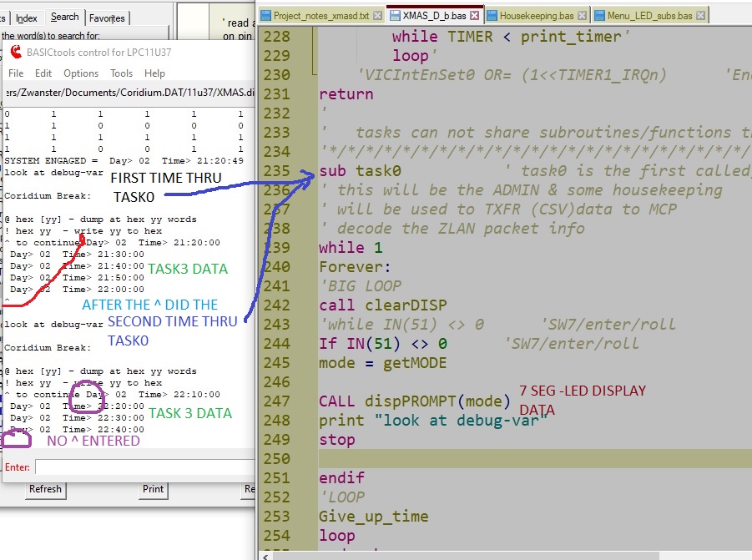The image size is (752, 560).
Task: Click the BASICtools red logo icon
Action: 16,53
